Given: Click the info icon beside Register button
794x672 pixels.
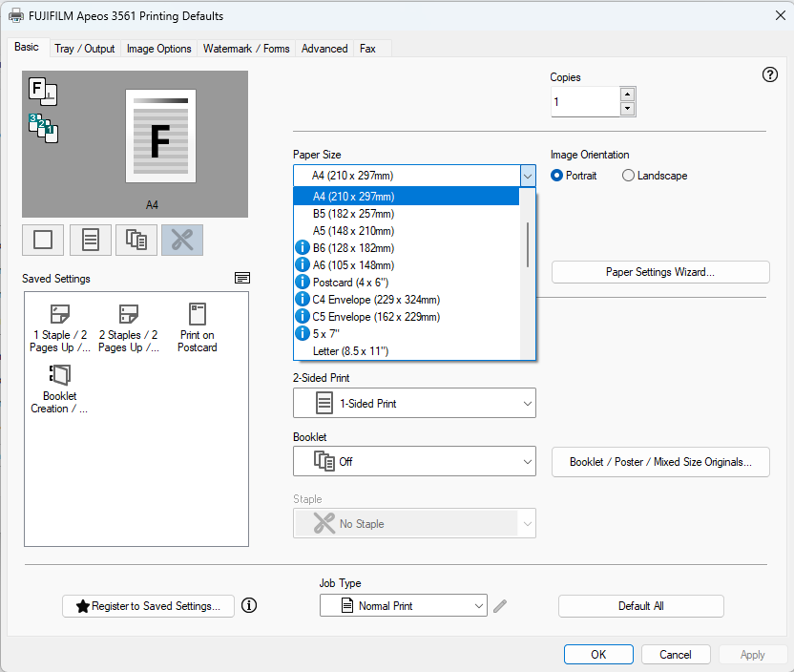Looking at the screenshot, I should point(250,605).
